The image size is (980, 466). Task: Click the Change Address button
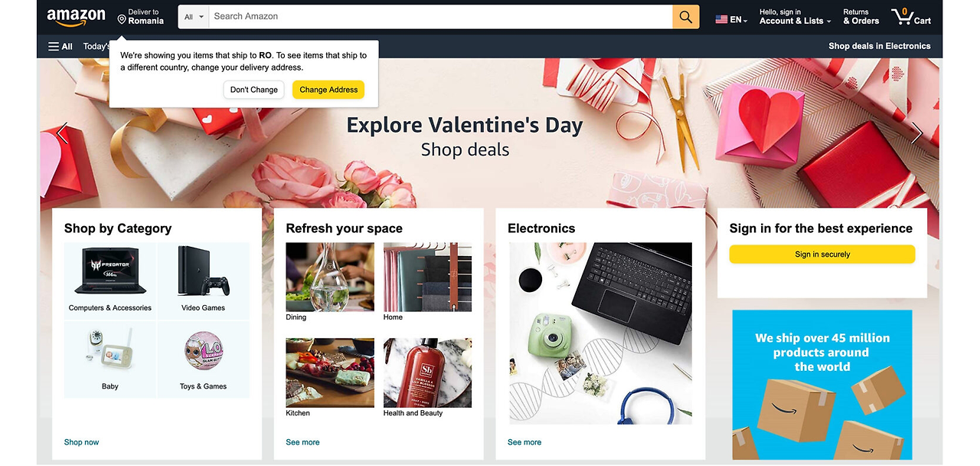(328, 90)
